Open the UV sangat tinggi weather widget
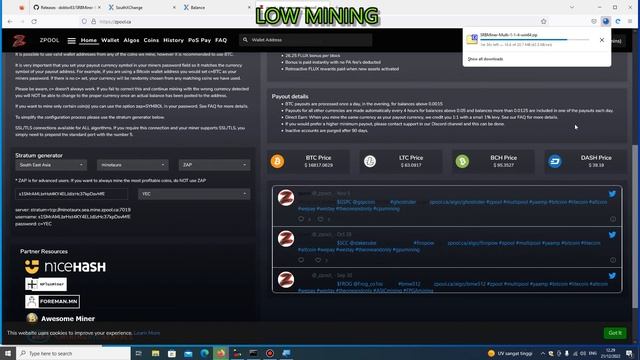 (510, 353)
